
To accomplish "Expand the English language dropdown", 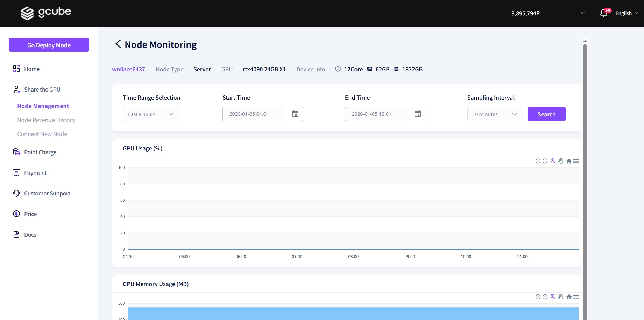I will (x=626, y=13).
